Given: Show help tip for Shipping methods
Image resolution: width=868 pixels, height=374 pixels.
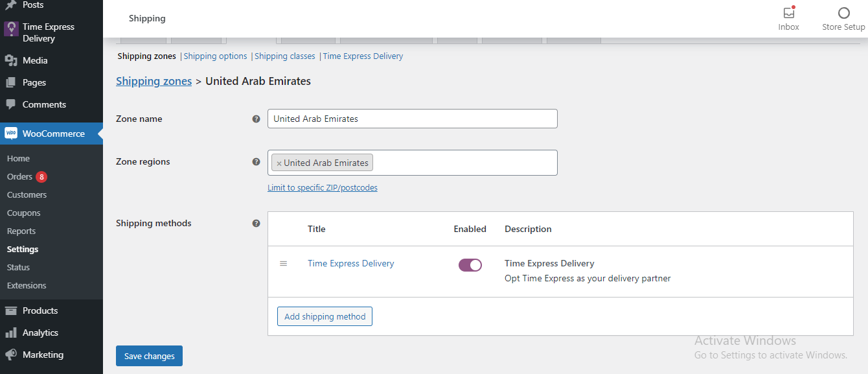Looking at the screenshot, I should [x=256, y=224].
